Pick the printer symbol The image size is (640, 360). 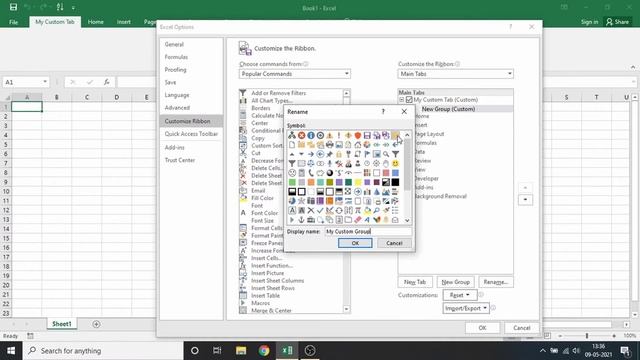(x=329, y=144)
